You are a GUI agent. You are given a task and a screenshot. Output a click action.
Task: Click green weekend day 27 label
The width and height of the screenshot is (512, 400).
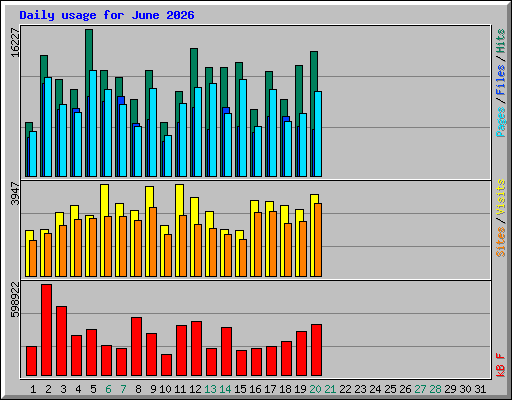420,389
